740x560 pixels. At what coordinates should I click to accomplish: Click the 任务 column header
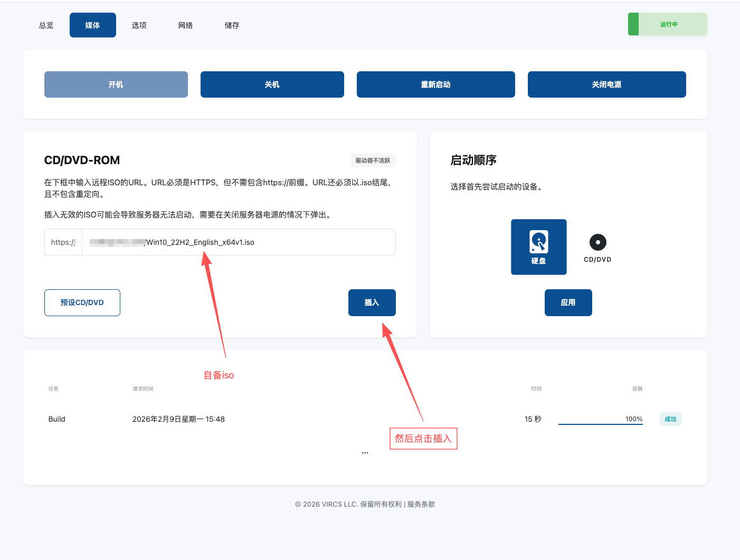[x=54, y=389]
